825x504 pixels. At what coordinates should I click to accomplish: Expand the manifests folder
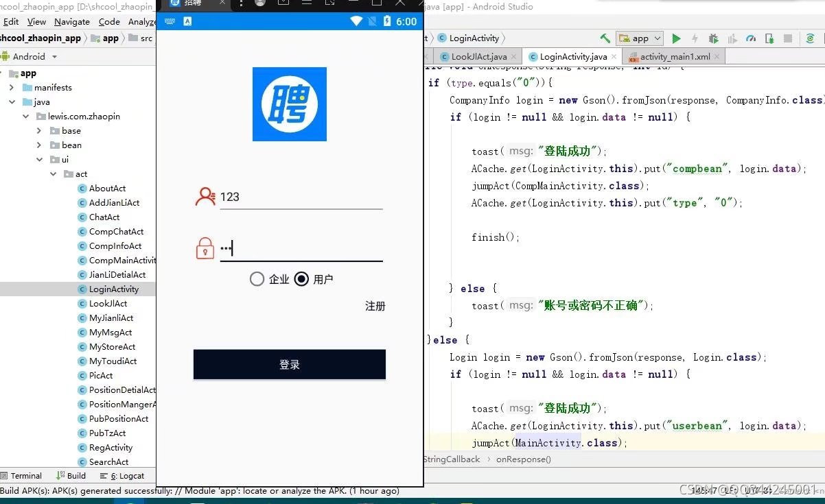pyautogui.click(x=12, y=88)
